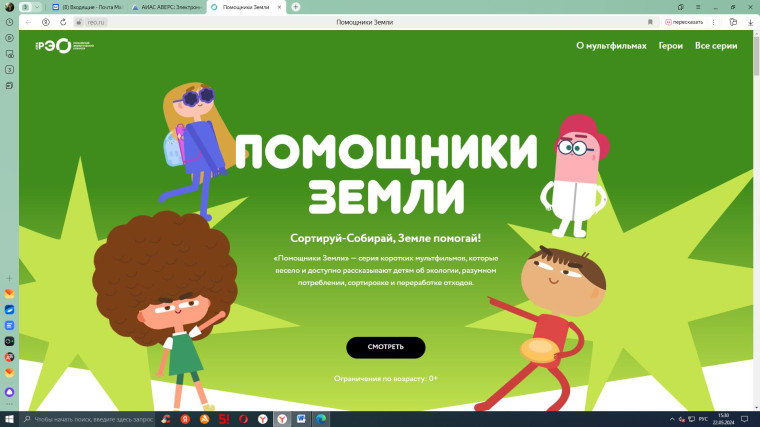
Task: Open the dark camera sidebar icon
Action: pos(9,341)
